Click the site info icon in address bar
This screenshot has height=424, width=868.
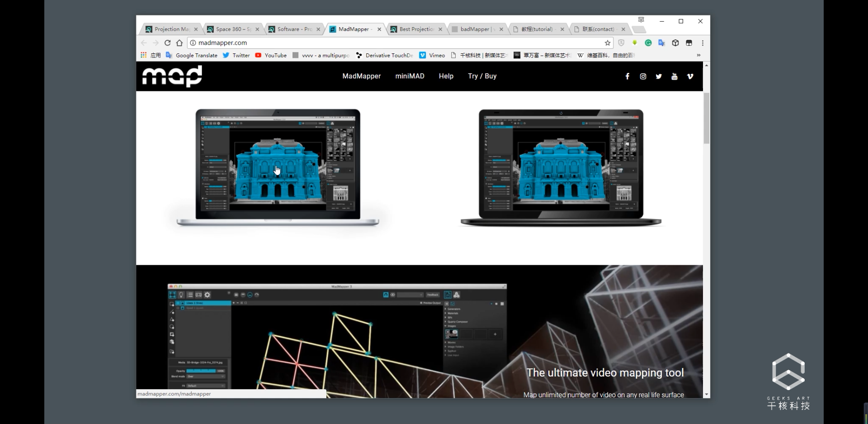coord(193,43)
